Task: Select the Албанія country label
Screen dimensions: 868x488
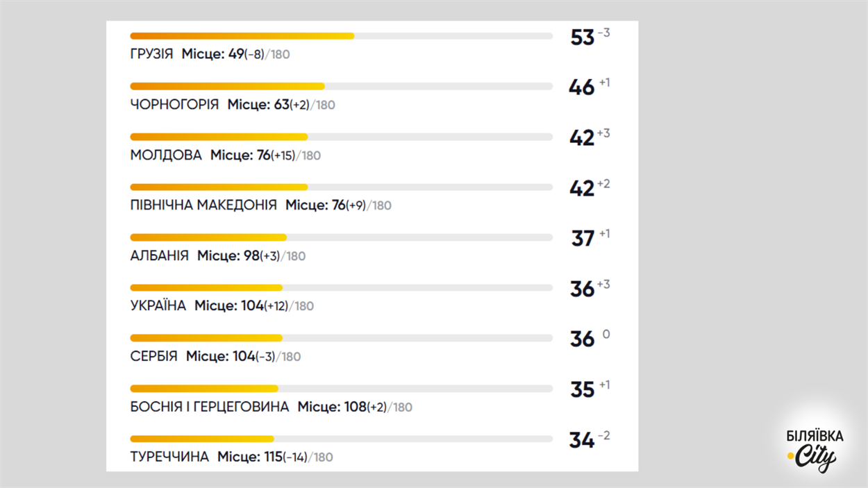Action: point(159,255)
